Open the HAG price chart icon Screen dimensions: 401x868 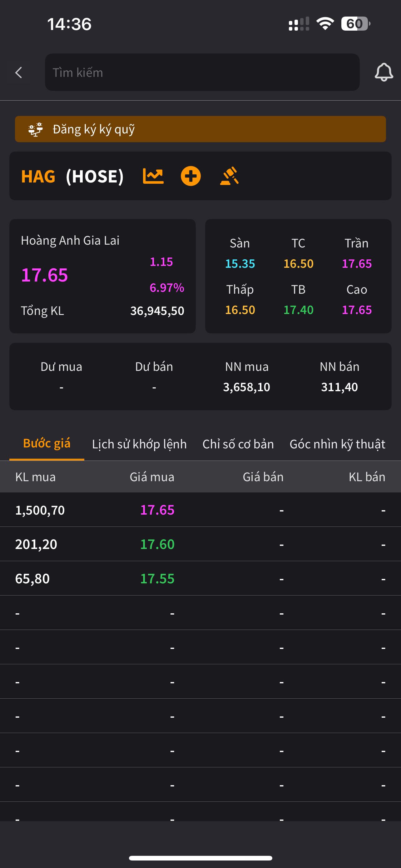coord(153,176)
